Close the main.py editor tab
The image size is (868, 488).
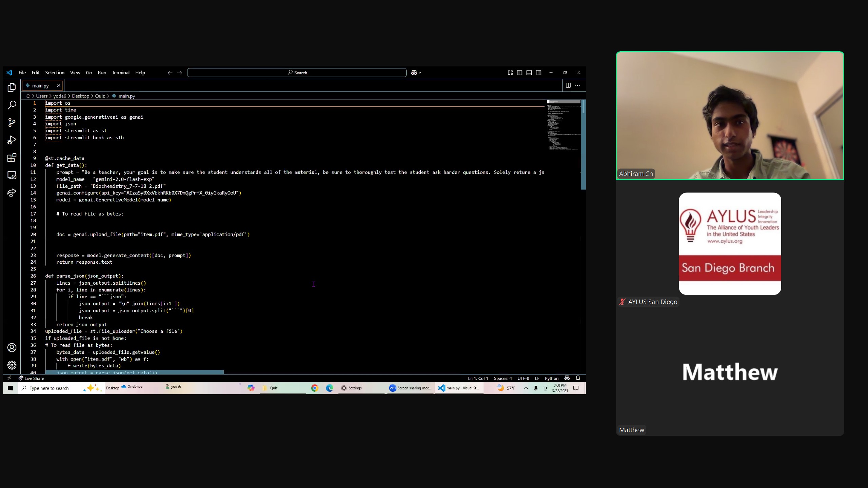click(59, 86)
